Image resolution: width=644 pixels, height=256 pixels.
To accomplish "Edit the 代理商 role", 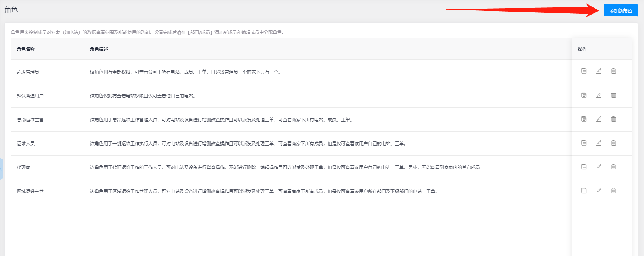I will pos(599,167).
